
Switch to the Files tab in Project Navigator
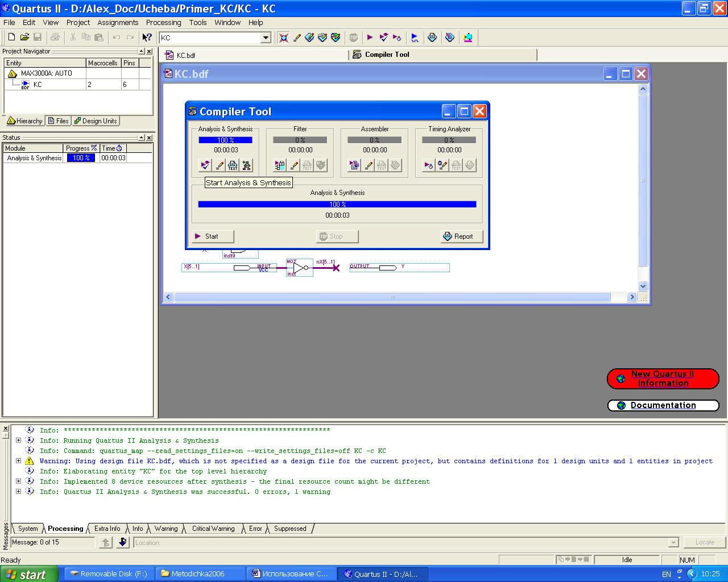(x=59, y=121)
